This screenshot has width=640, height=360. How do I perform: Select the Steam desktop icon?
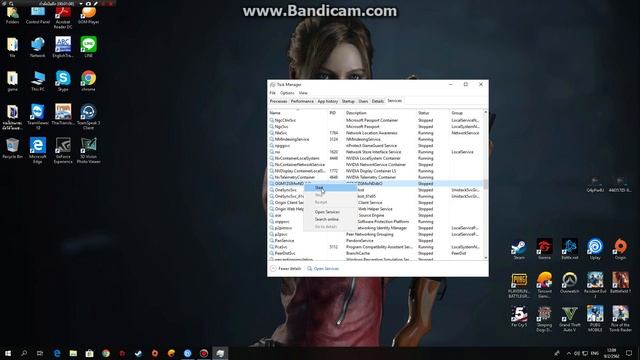point(519,249)
